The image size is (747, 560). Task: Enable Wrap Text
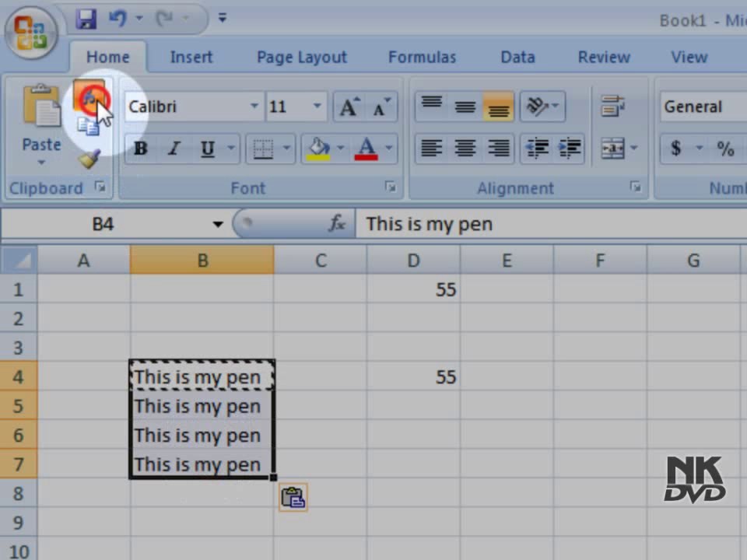(612, 107)
